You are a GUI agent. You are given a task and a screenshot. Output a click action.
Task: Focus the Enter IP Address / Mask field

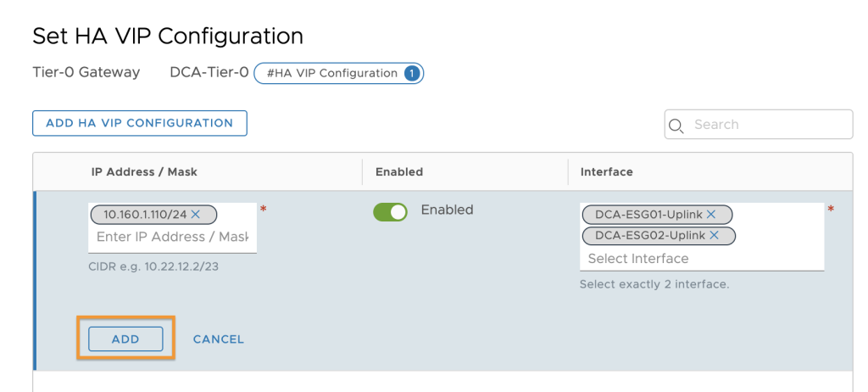click(172, 238)
